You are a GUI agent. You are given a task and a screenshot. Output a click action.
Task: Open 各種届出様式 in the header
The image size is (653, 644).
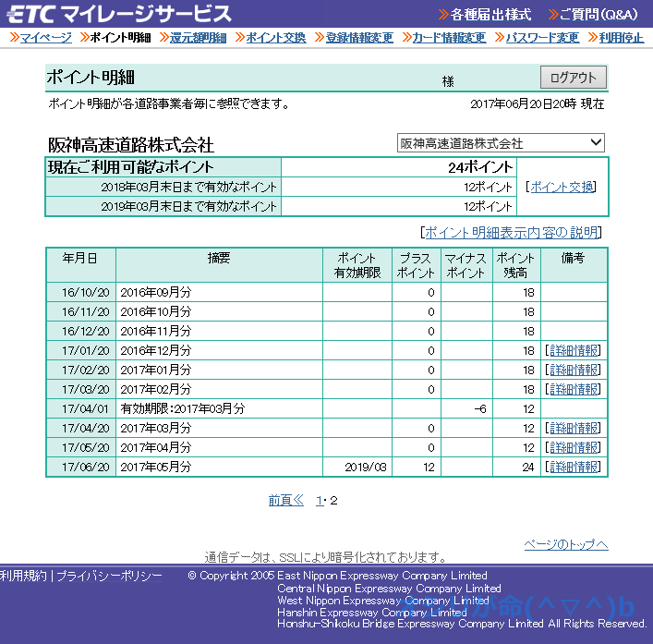point(490,15)
